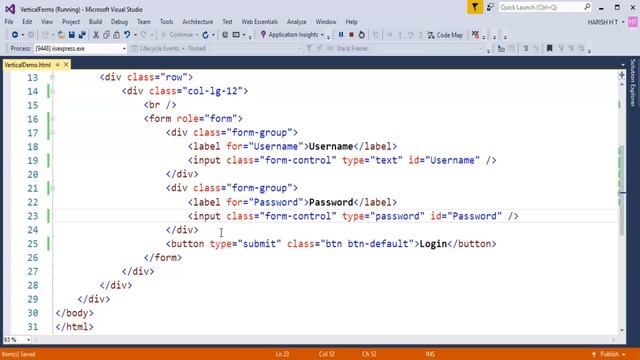This screenshot has width=640, height=360.
Task: Stop debugging with the red square
Action: (351, 35)
